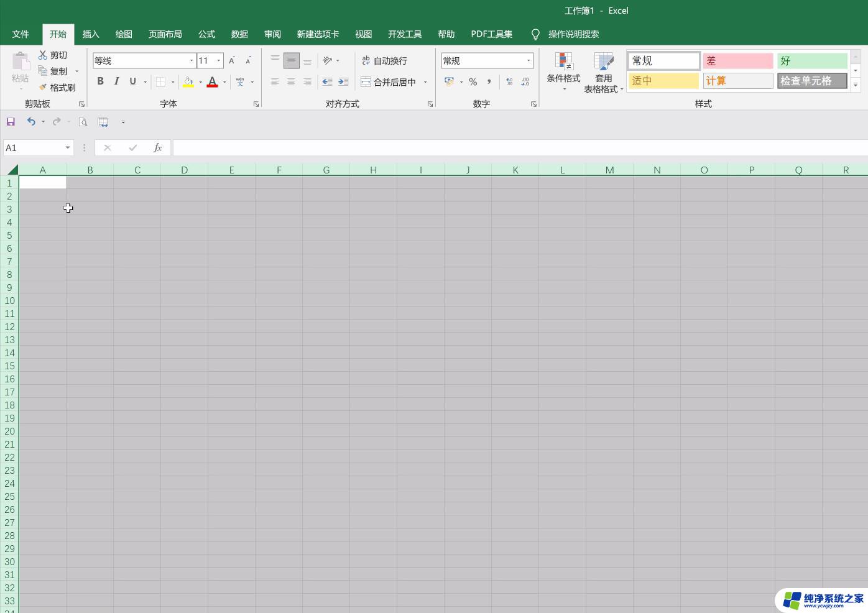Expand the cell styles gallery
The height and width of the screenshot is (613, 868).
pos(856,85)
